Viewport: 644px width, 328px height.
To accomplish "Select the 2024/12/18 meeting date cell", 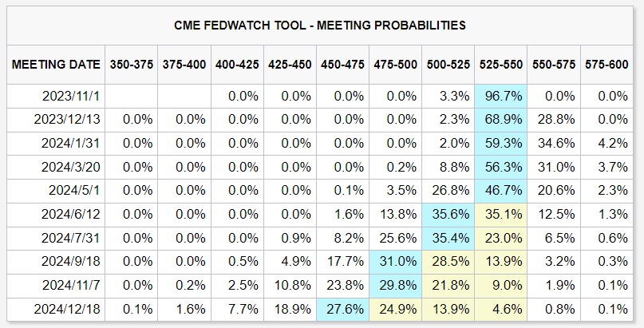I will coord(69,308).
